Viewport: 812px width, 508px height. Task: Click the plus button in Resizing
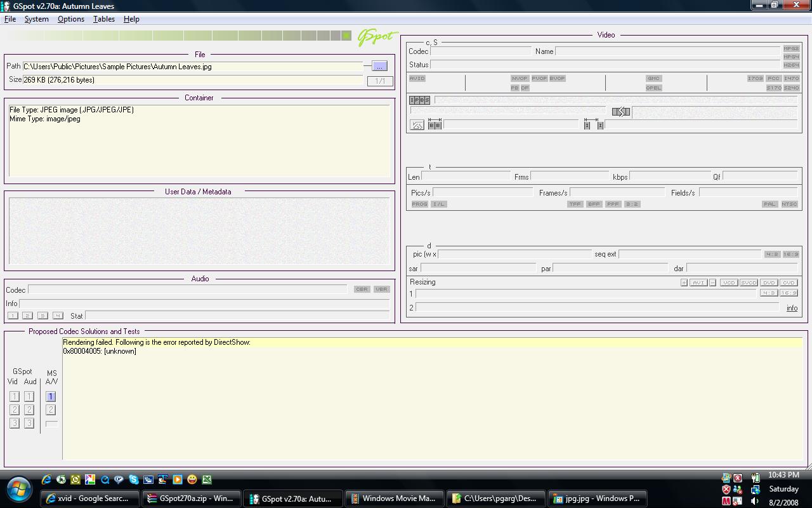pyautogui.click(x=684, y=283)
